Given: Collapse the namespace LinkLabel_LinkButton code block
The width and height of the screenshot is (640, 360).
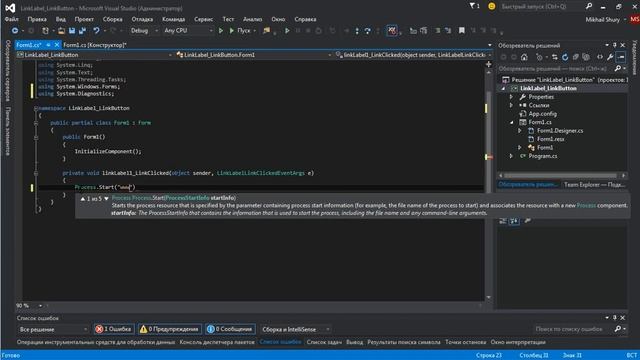Looking at the screenshot, I should coord(36,108).
